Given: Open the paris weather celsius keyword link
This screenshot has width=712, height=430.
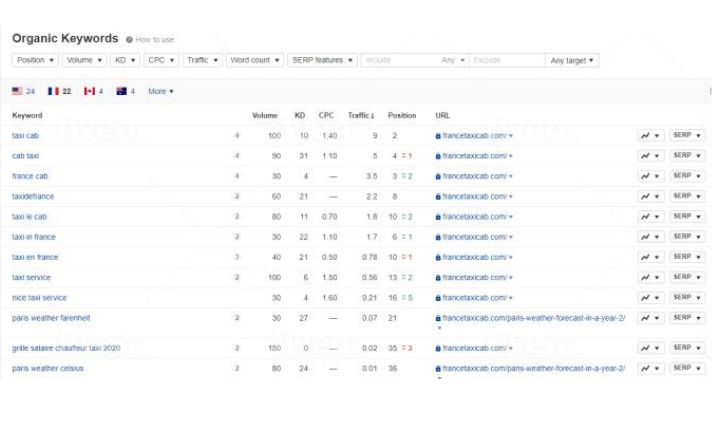Looking at the screenshot, I should 48,368.
